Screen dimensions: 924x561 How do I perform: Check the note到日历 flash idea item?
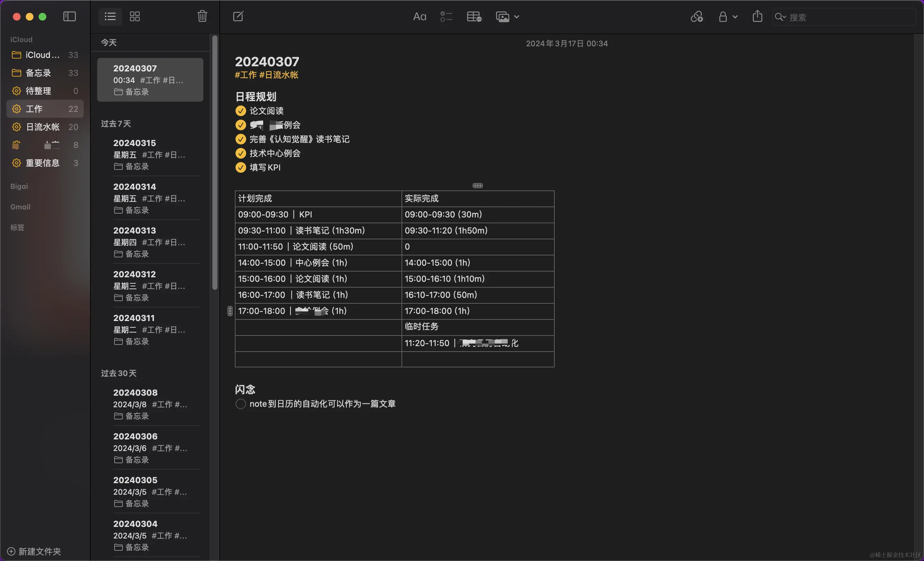[240, 404]
